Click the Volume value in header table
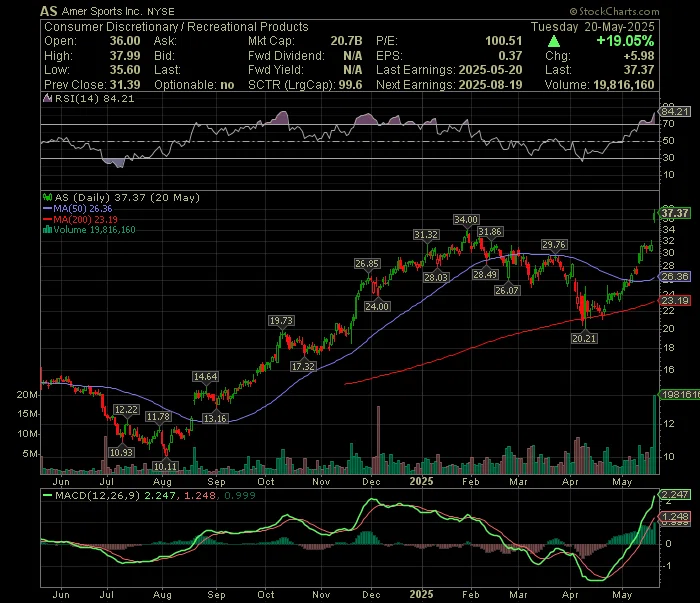The height and width of the screenshot is (603, 700). [x=624, y=84]
